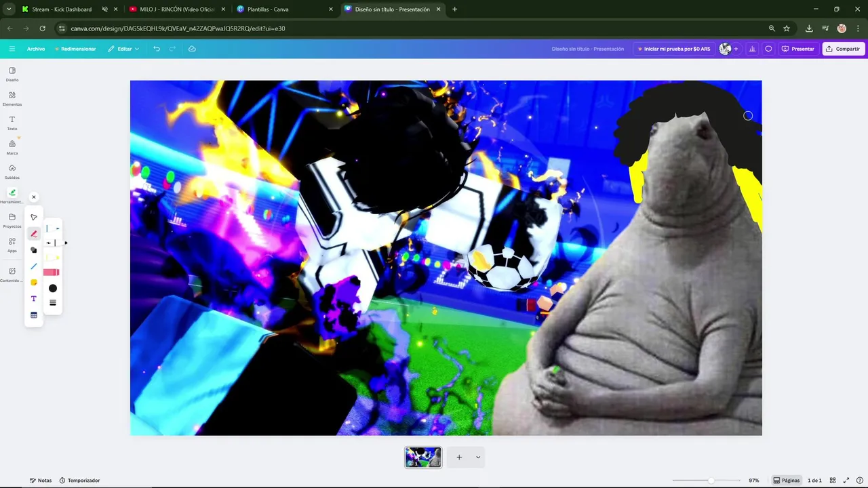
Task: Select the draw pen tool
Action: (x=34, y=234)
